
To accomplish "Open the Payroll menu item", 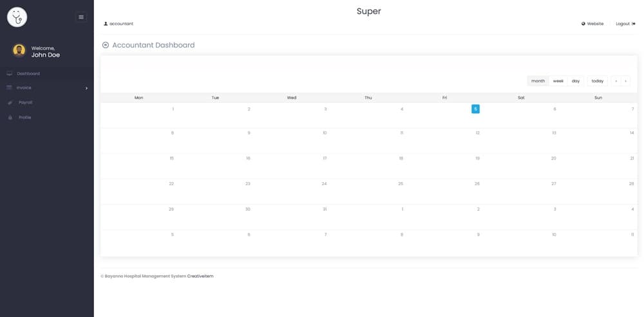I will (x=25, y=102).
